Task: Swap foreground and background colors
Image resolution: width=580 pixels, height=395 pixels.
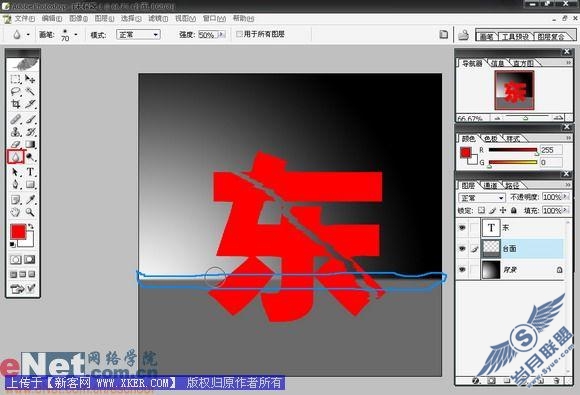Action: point(31,226)
